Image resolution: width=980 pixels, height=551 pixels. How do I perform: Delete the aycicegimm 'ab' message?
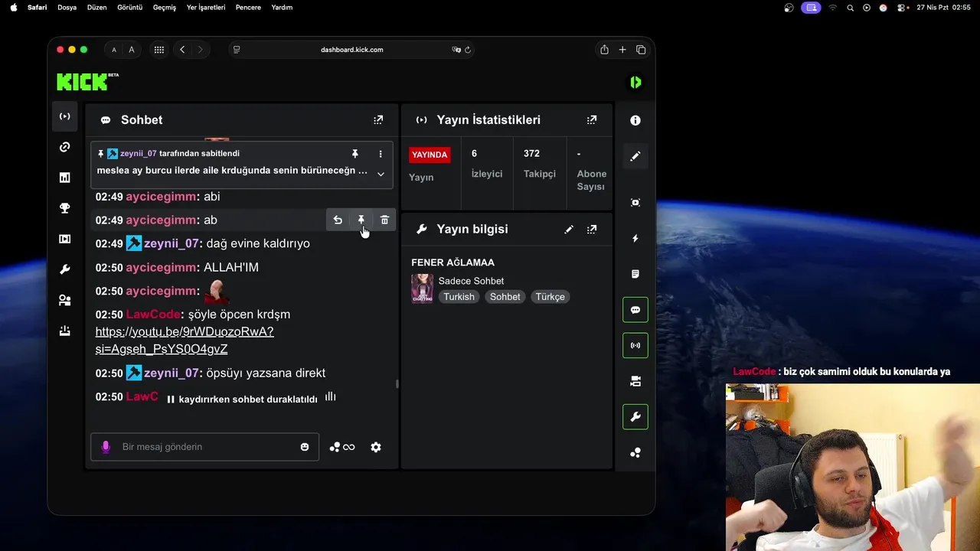[385, 220]
